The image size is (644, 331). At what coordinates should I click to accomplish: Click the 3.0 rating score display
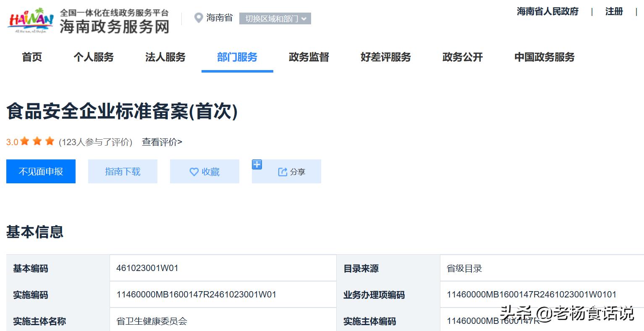click(12, 142)
